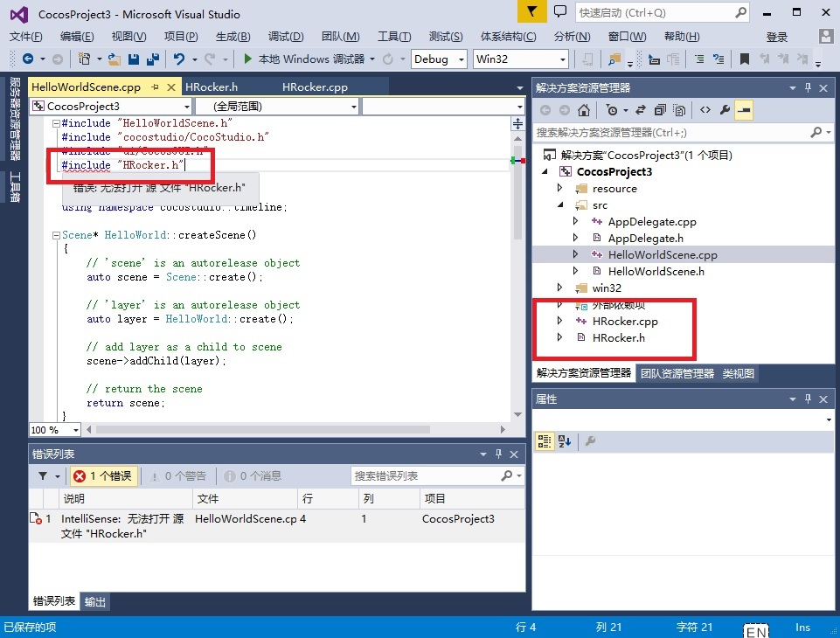Click the View Code icon in Solution Explorer

705,110
